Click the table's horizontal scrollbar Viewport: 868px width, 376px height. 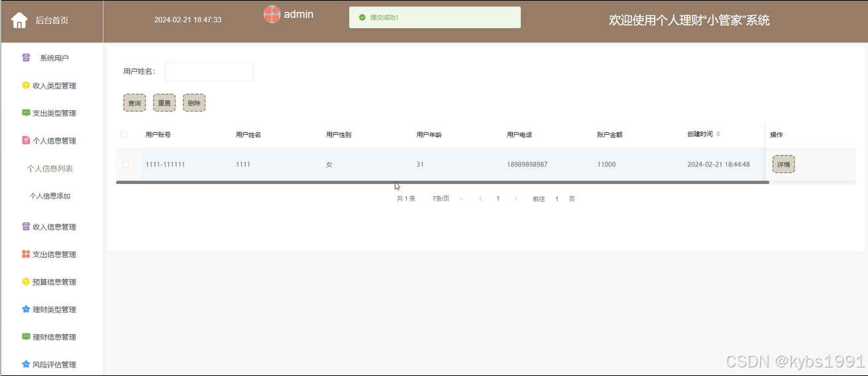point(443,182)
